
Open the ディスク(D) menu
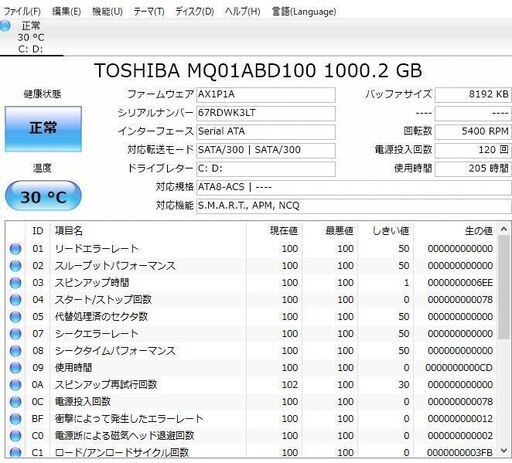[195, 11]
